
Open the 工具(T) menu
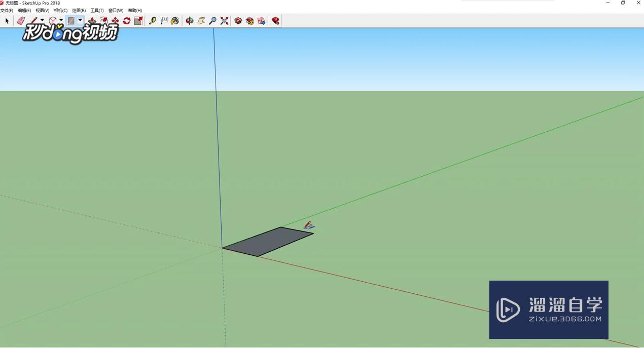tap(97, 10)
